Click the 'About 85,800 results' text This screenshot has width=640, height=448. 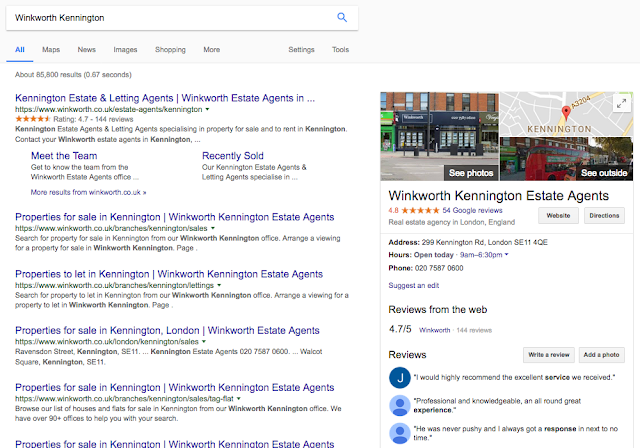[73, 75]
